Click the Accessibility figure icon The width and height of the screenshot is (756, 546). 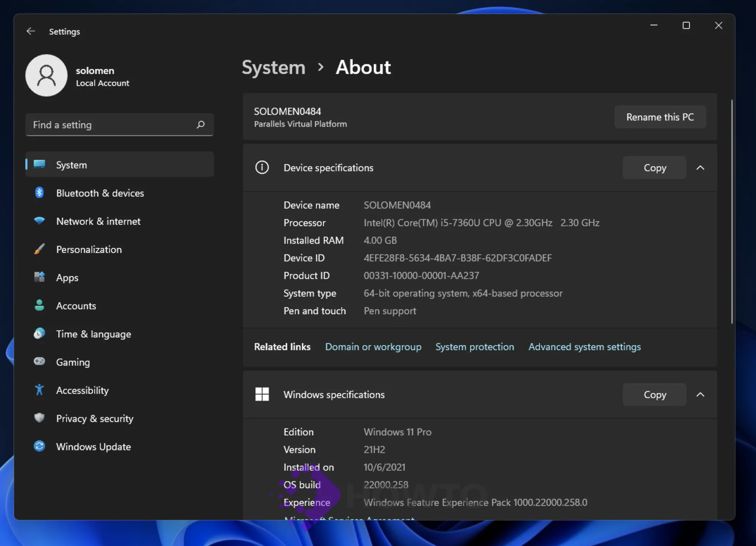click(x=39, y=390)
